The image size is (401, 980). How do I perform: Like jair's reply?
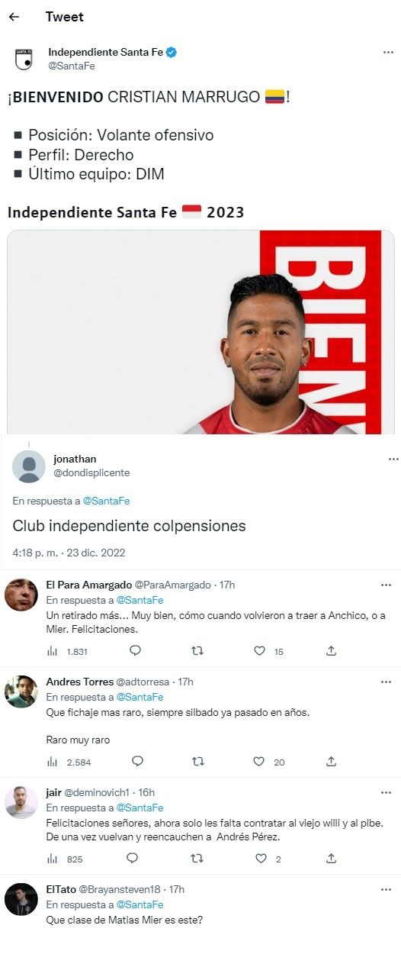pyautogui.click(x=261, y=859)
